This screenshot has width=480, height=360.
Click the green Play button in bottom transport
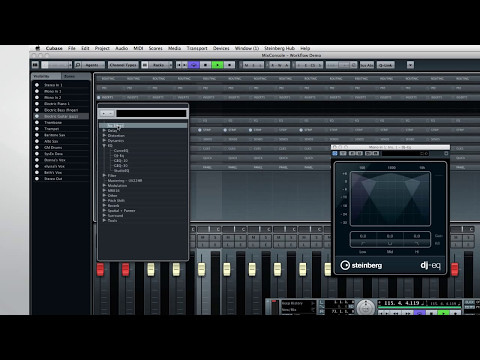pos(443,313)
